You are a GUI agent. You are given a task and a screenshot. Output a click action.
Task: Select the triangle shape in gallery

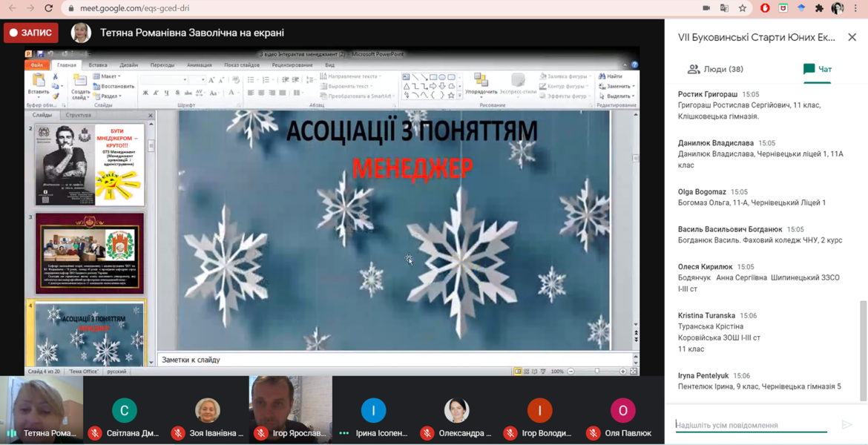click(x=407, y=86)
